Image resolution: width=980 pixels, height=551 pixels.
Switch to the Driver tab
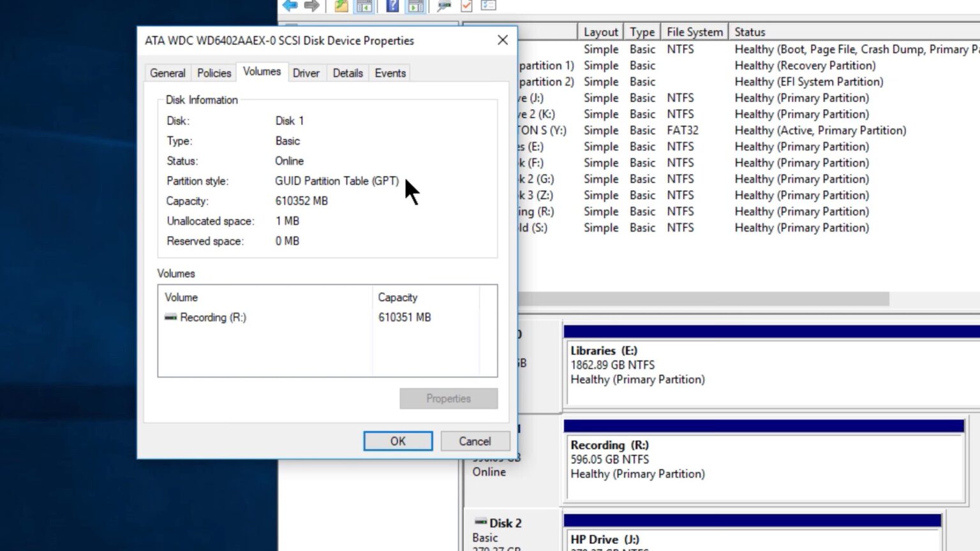click(x=306, y=73)
